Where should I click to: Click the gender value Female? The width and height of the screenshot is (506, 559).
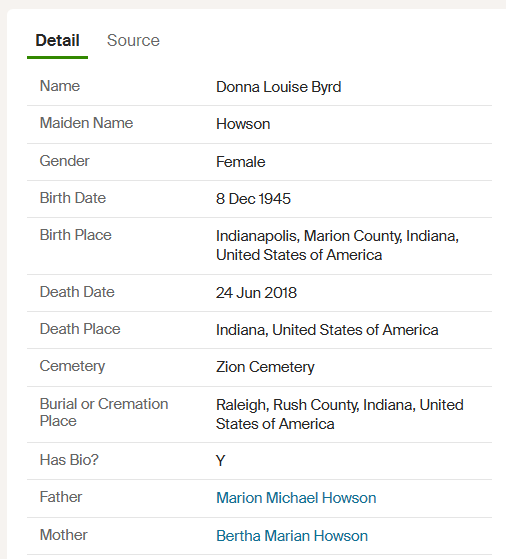click(x=240, y=162)
